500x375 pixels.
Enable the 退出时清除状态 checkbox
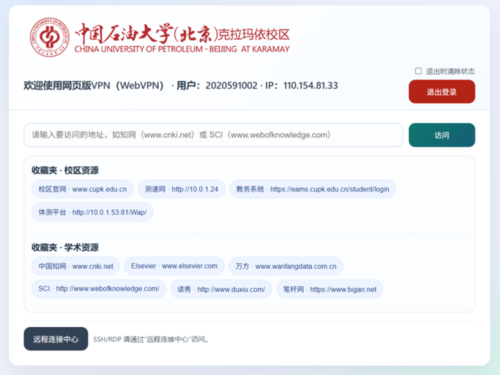[x=418, y=71]
